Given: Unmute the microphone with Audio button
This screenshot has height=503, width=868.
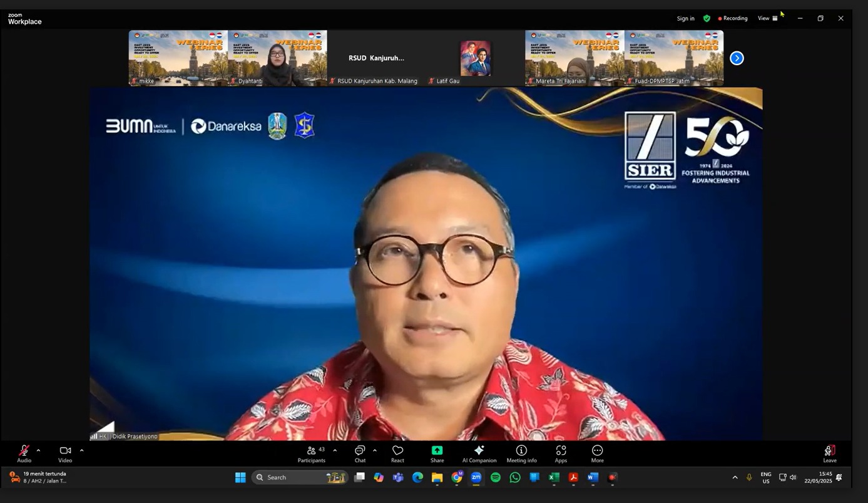Looking at the screenshot, I should pos(24,453).
